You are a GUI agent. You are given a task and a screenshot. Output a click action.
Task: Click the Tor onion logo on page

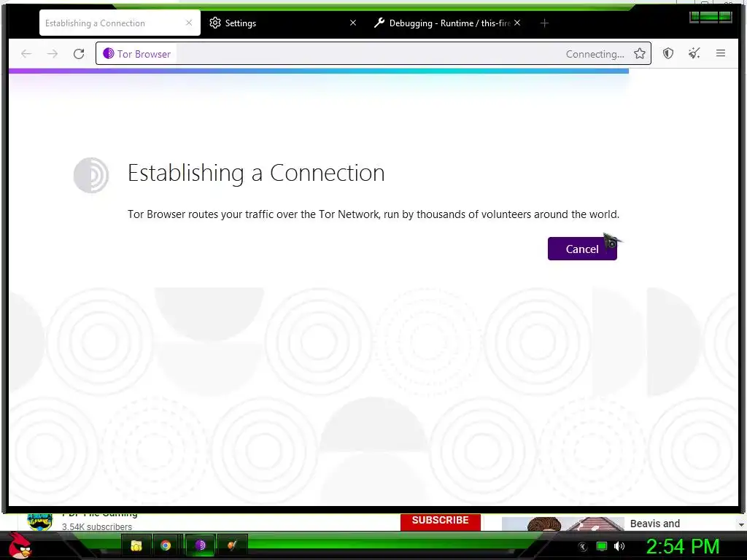(91, 175)
